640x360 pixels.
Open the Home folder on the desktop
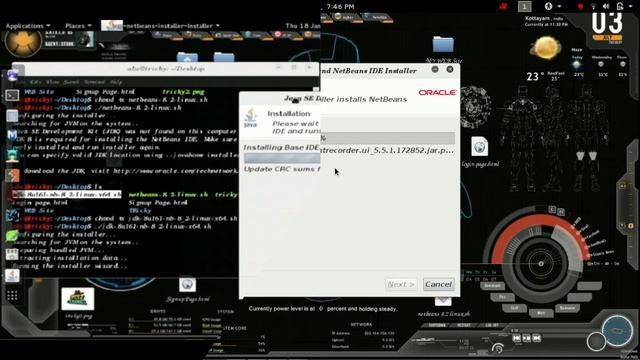pos(187,57)
